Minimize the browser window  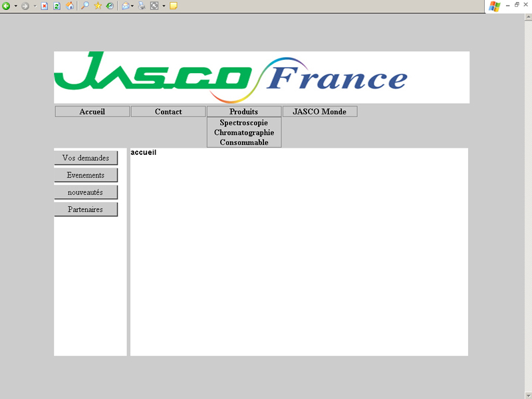coord(508,5)
